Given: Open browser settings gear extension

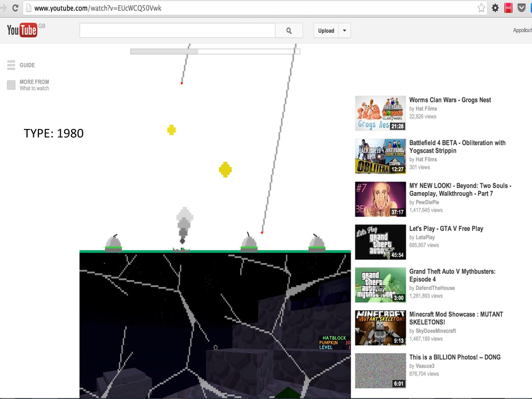Looking at the screenshot, I should (495, 8).
